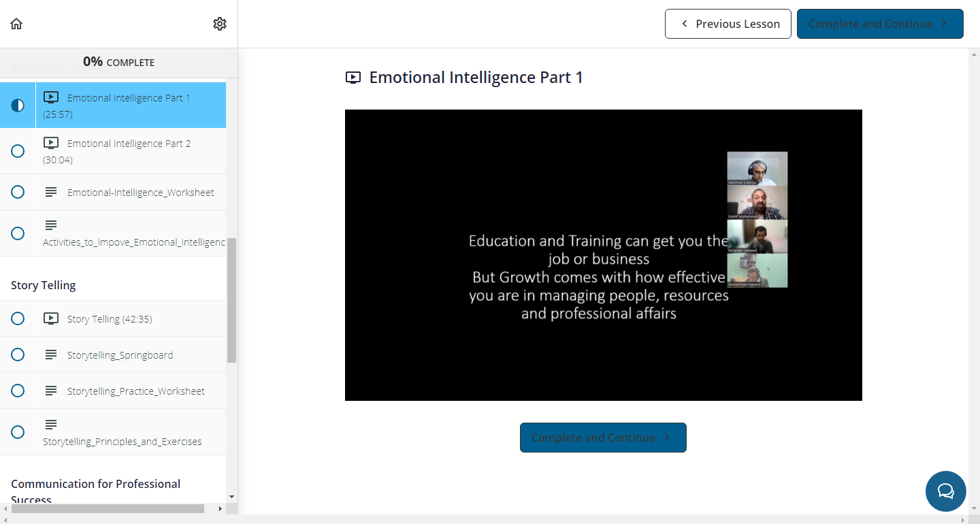Toggle completion circle for Emotional-Intelligence_Worksheet
The height and width of the screenshot is (524, 980).
18,192
